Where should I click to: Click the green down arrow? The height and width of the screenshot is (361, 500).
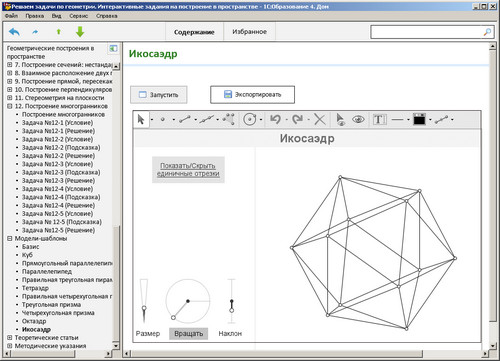[80, 32]
